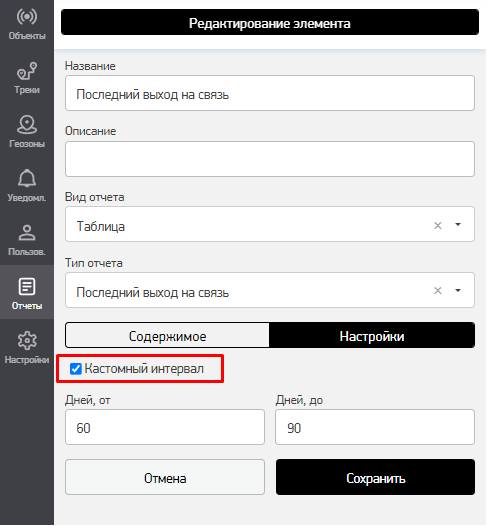Click the Сохранить button

tap(376, 477)
